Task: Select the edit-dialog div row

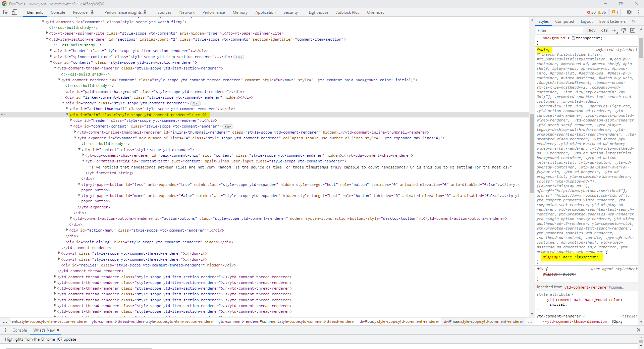Action: pos(149,242)
